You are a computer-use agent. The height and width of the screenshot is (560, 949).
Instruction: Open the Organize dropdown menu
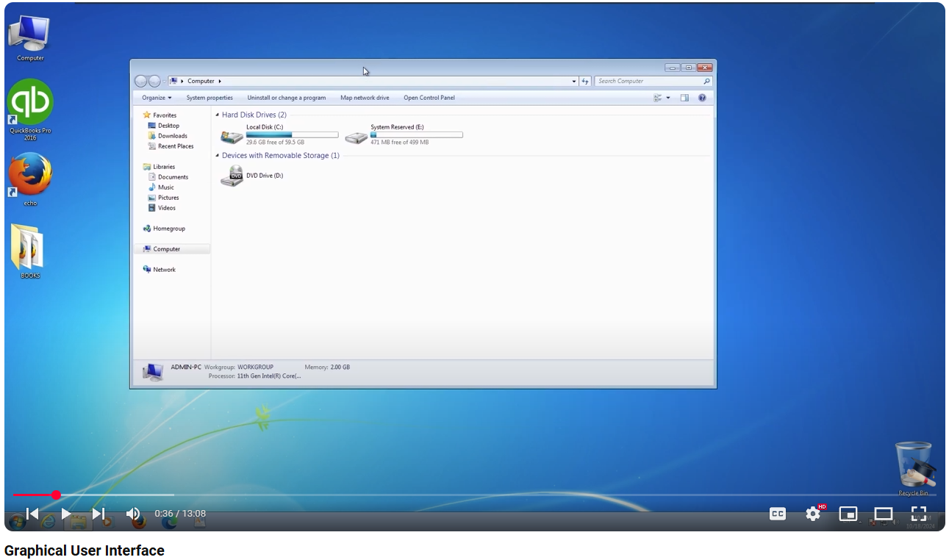157,98
